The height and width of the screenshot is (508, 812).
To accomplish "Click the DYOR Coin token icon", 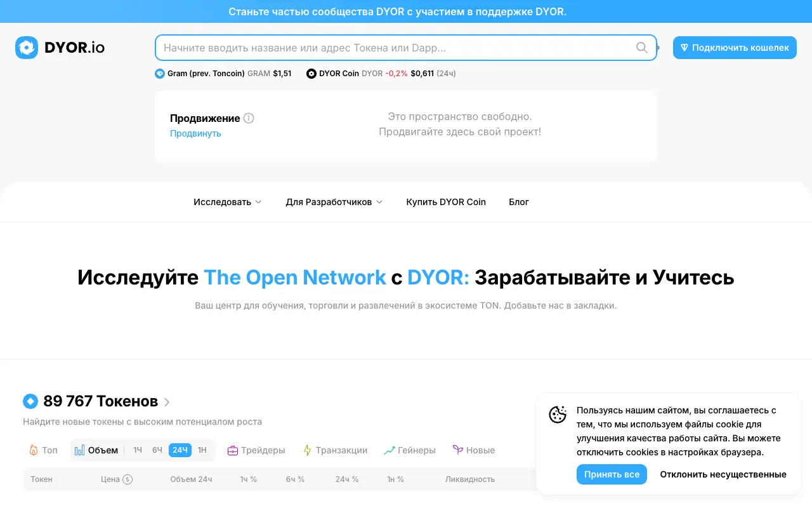I will [x=311, y=74].
